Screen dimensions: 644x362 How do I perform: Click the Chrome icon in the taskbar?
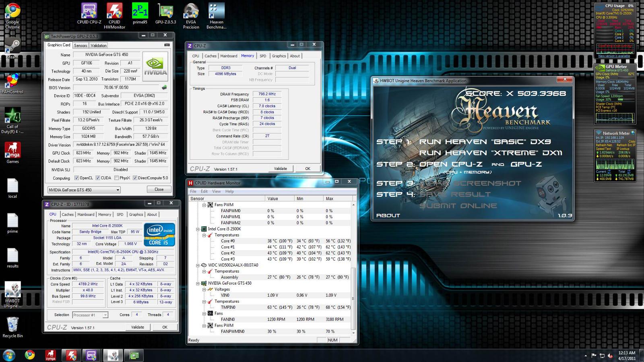(30, 355)
